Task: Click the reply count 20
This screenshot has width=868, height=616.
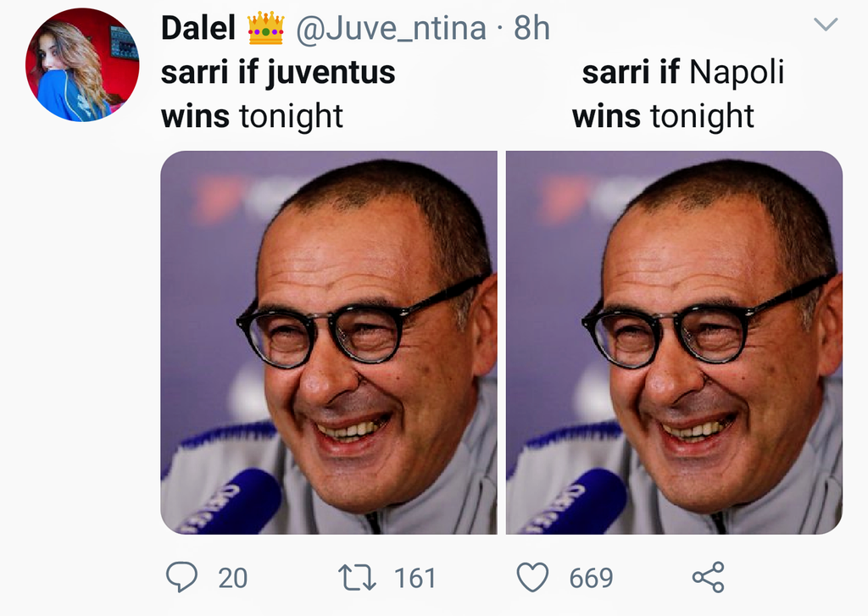Action: [x=233, y=579]
